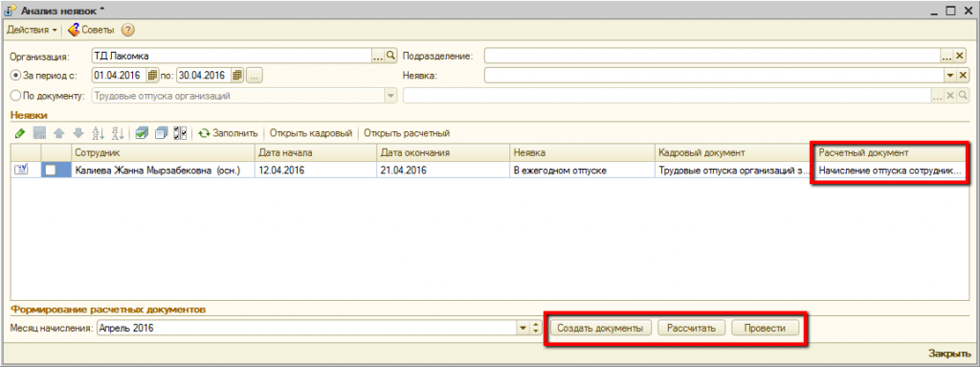This screenshot has height=367, width=980.
Task: Open the Советы menu item
Action: point(91,30)
